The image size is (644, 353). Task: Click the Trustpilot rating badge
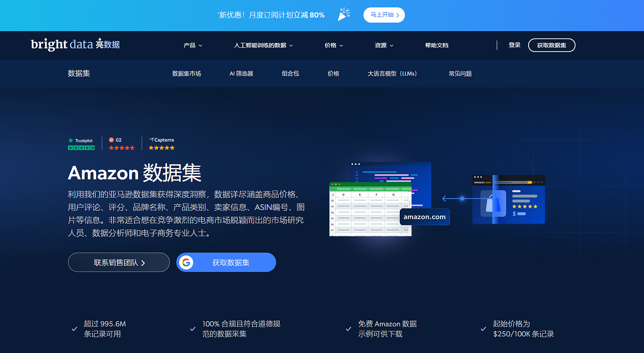pyautogui.click(x=81, y=144)
